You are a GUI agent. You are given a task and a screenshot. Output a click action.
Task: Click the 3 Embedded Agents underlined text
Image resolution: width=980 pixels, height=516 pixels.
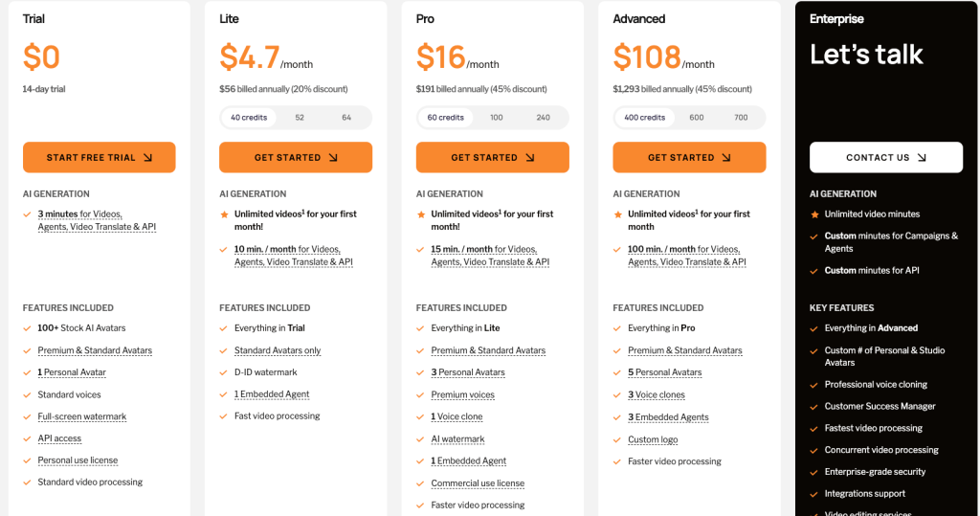point(668,417)
